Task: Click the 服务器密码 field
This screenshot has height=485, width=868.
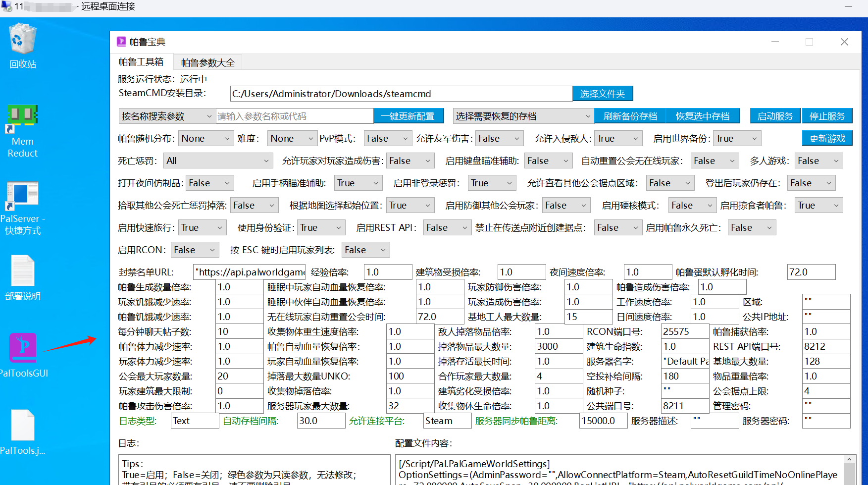Action: click(826, 421)
